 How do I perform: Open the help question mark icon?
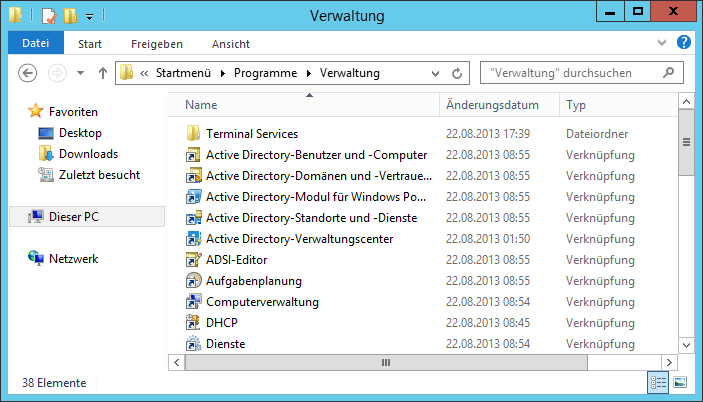[x=683, y=43]
